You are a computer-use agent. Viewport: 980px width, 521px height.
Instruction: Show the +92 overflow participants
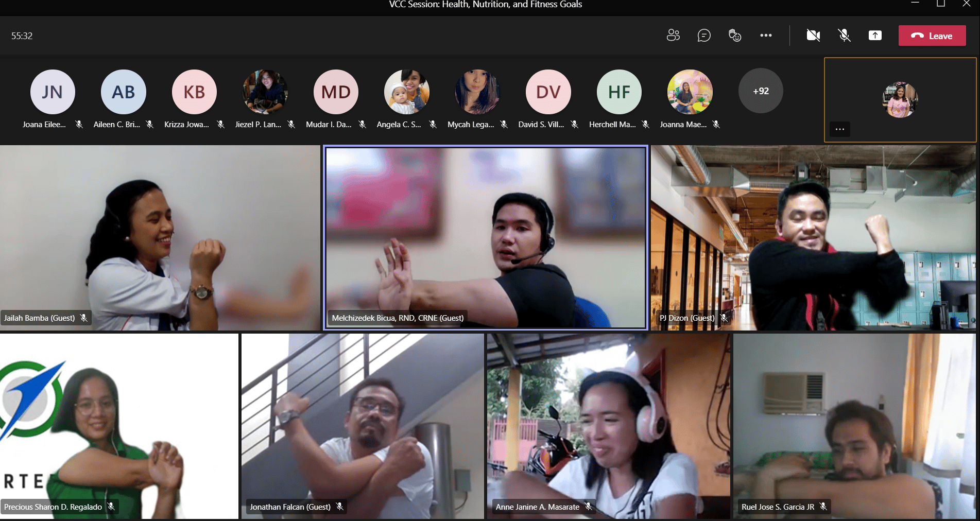(x=761, y=91)
